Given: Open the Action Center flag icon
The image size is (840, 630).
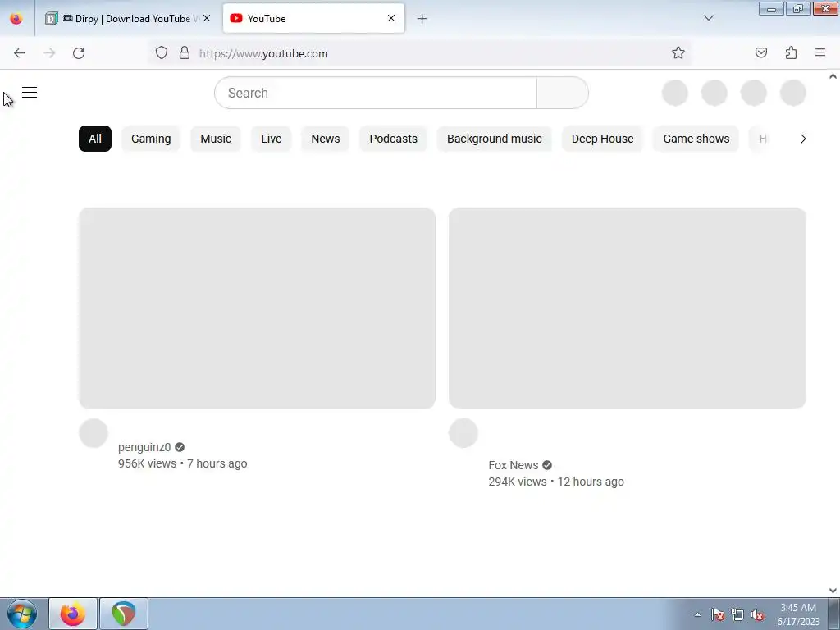Looking at the screenshot, I should click(718, 614).
